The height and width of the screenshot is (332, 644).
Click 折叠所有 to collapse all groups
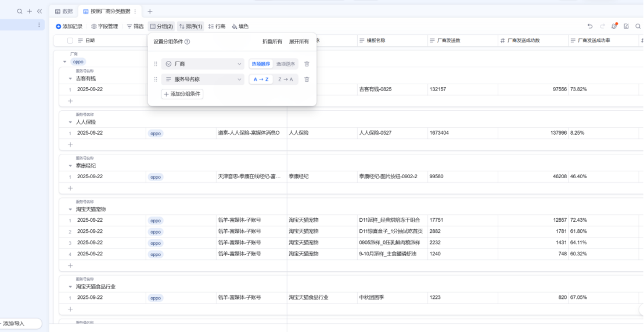(x=272, y=42)
